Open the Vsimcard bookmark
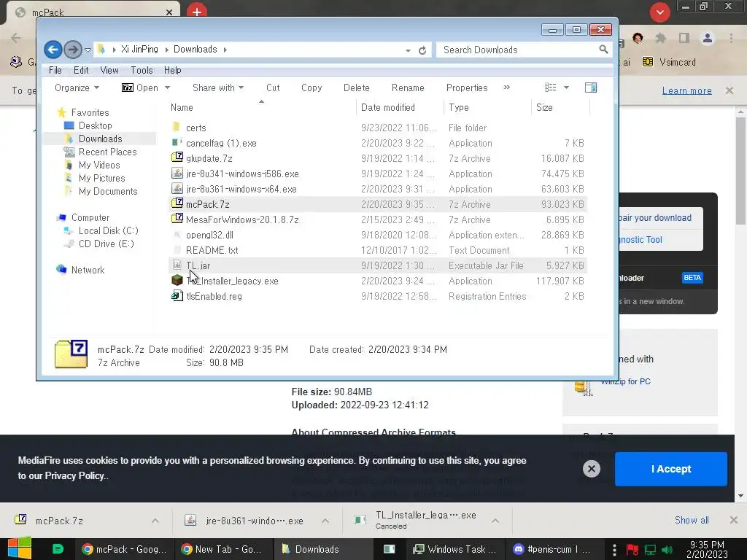747x560 pixels. [x=669, y=62]
